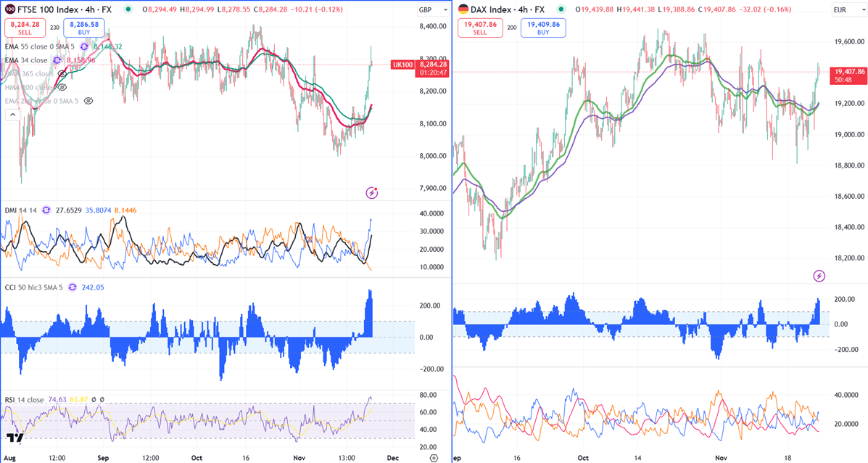
Task: Click the Sep label on FTSE time axis
Action: click(x=103, y=458)
